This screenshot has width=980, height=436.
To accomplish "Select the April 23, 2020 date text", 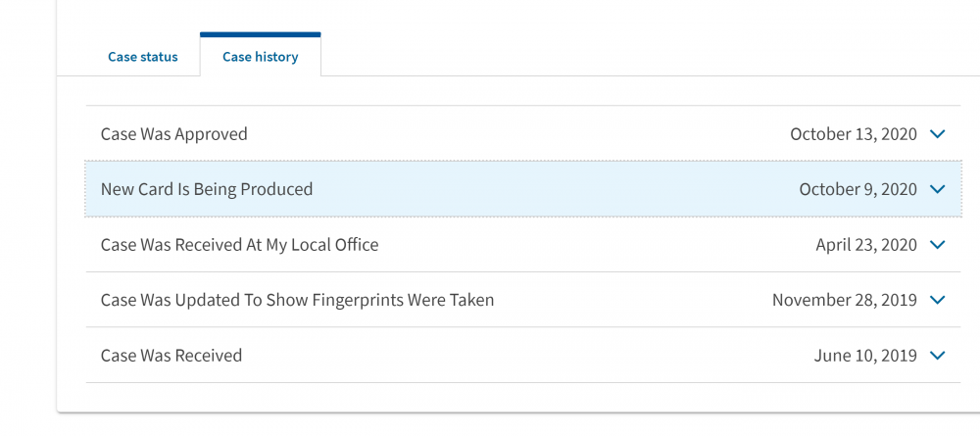I will [x=866, y=244].
